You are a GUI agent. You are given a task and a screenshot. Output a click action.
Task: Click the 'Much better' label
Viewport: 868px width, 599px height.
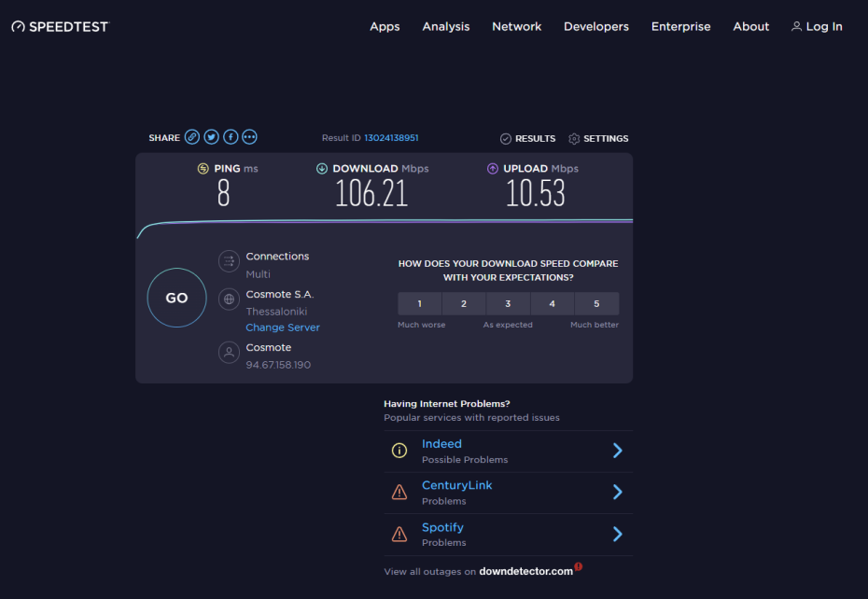[595, 325]
